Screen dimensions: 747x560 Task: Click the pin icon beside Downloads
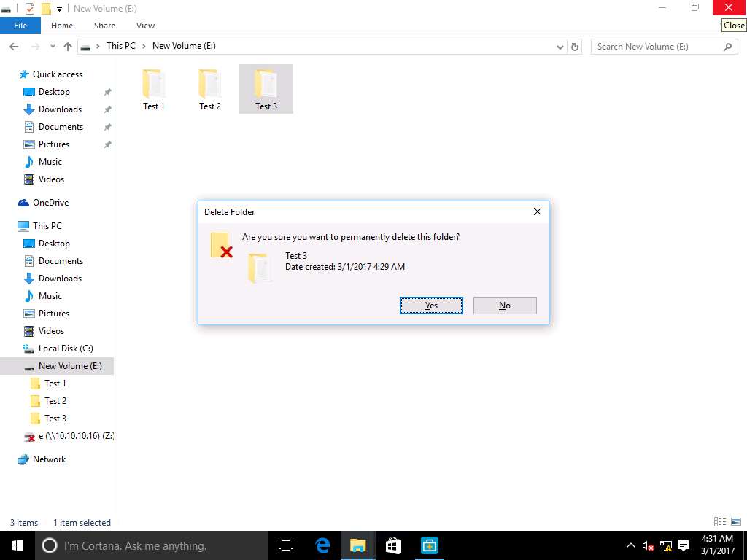pyautogui.click(x=108, y=109)
